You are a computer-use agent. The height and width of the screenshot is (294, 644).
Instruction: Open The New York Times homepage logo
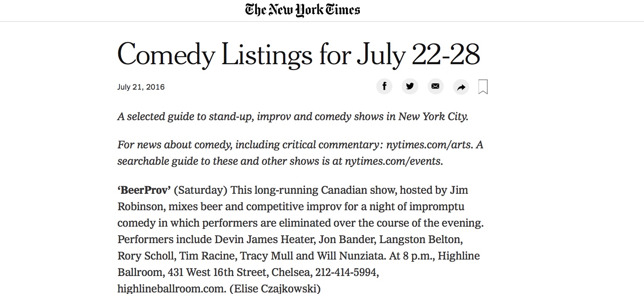click(x=302, y=10)
